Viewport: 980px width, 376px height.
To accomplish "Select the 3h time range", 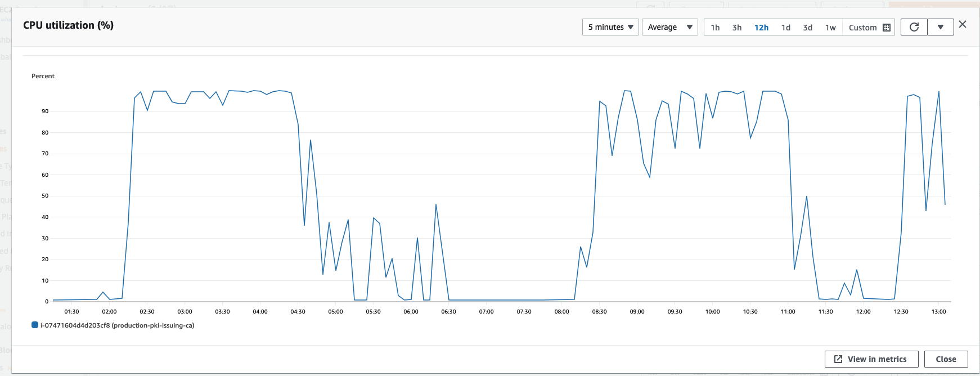I will tap(737, 28).
